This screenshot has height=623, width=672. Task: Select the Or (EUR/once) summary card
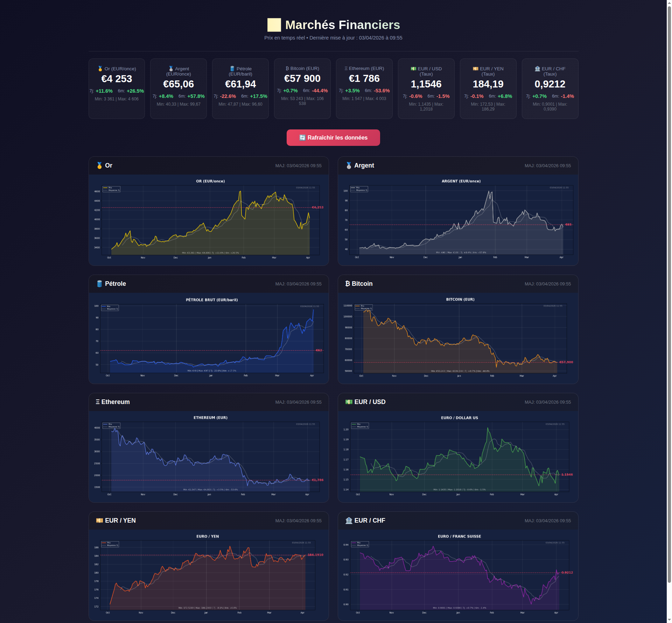click(x=117, y=89)
